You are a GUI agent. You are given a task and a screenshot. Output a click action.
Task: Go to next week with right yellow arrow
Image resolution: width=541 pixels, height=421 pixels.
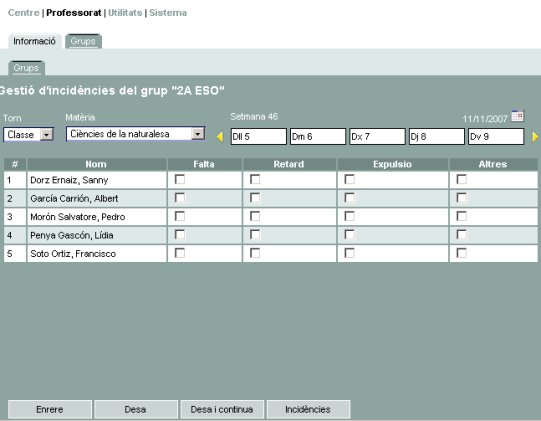(535, 137)
